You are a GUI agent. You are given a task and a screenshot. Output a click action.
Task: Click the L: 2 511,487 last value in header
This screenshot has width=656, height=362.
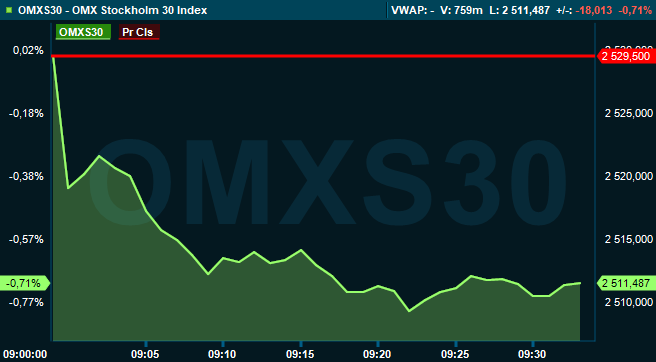coord(520,10)
